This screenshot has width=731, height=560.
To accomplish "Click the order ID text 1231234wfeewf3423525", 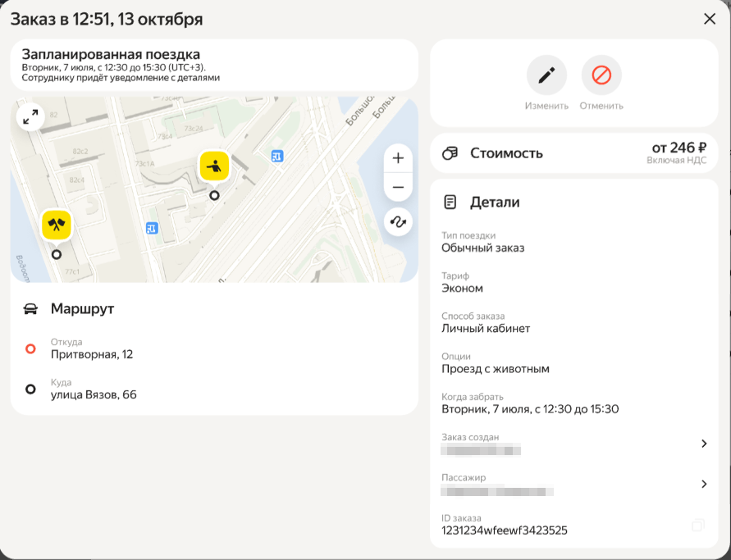I will (x=505, y=530).
